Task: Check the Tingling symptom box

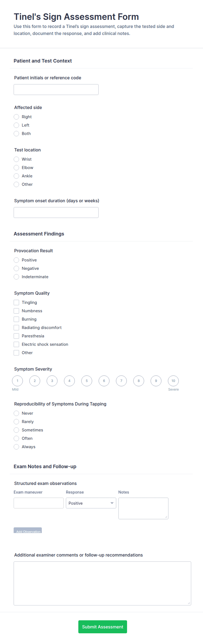Action: [x=16, y=302]
